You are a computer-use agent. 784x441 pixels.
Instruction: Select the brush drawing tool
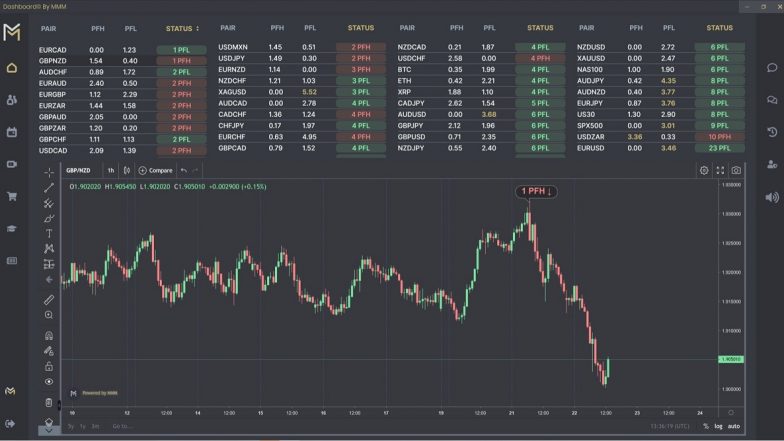(49, 218)
